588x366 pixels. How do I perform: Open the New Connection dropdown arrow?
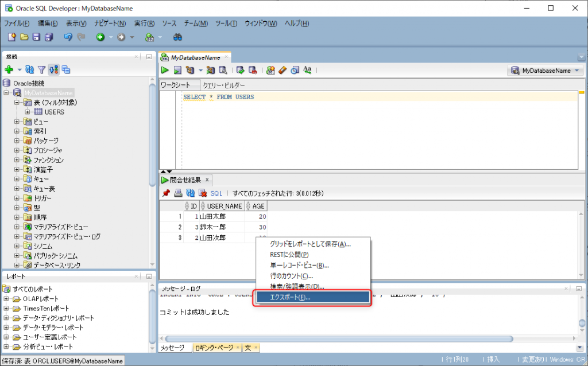[x=20, y=70]
